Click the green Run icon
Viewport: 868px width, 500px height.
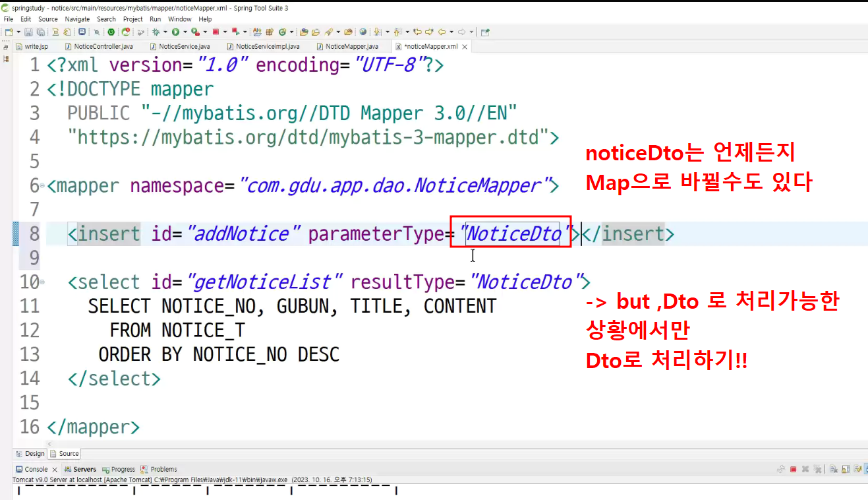point(175,32)
